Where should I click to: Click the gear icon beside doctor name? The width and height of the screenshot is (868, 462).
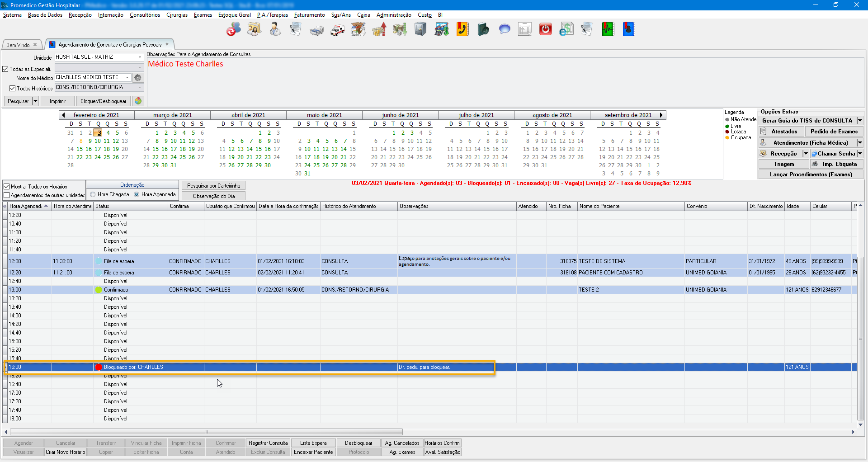[x=138, y=78]
